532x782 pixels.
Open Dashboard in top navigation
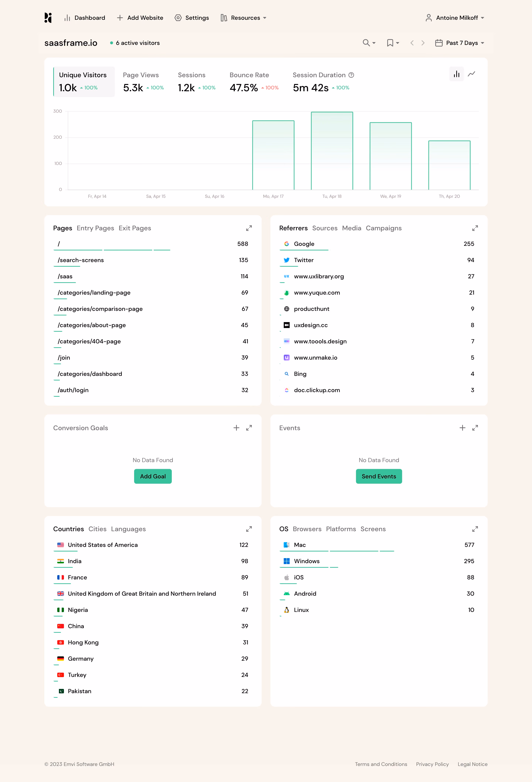(x=84, y=18)
